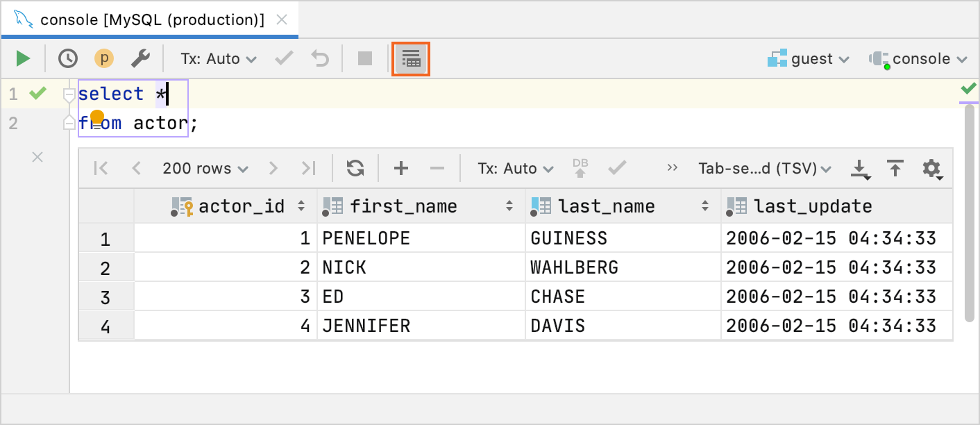Export data with the download arrow icon
Image resolution: width=980 pixels, height=425 pixels.
coord(860,168)
